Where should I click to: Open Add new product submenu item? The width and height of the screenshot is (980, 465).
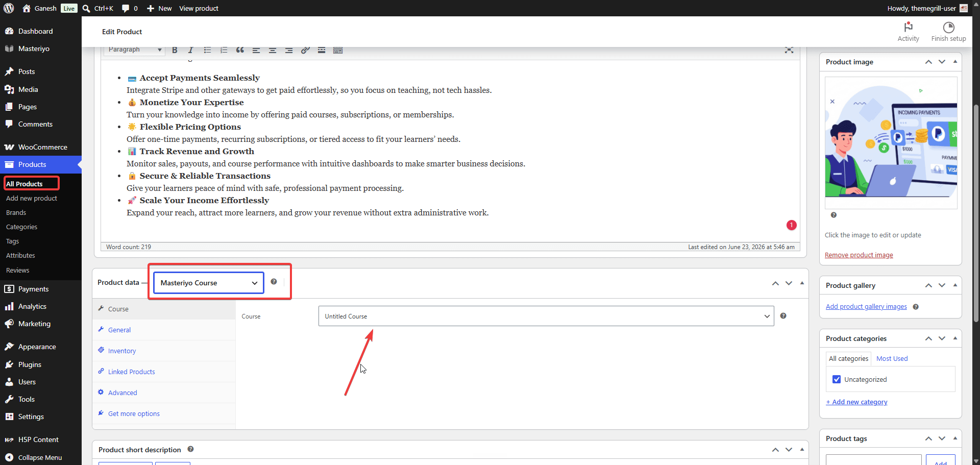point(32,198)
